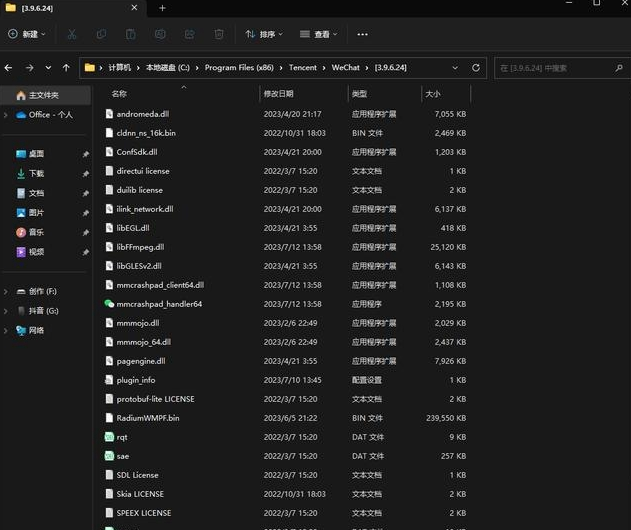This screenshot has width=631, height=530.
Task: Open the 查看 View dropdown
Action: click(318, 34)
